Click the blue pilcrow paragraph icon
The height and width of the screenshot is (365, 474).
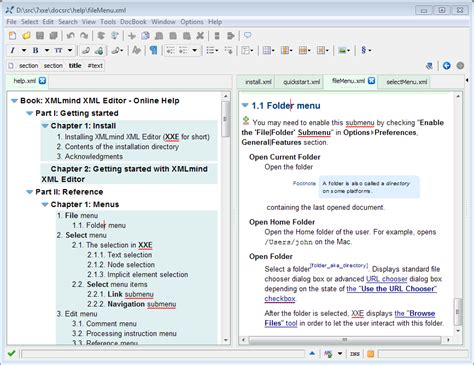tap(153, 50)
